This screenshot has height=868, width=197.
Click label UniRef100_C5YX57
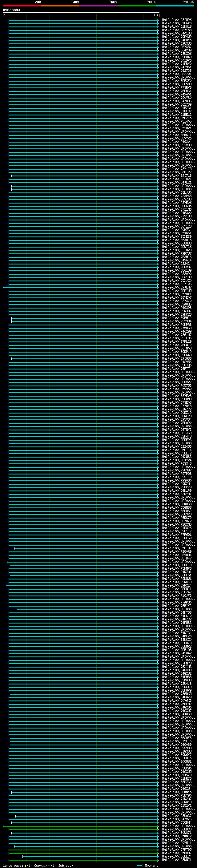tap(176, 47)
